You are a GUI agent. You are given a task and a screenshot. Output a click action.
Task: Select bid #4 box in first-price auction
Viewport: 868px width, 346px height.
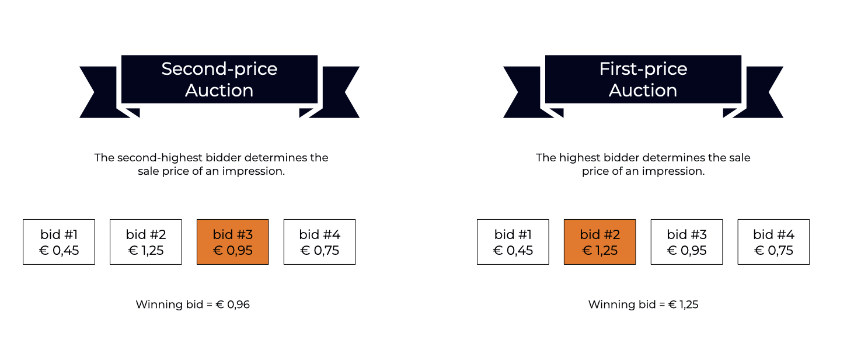coord(774,242)
